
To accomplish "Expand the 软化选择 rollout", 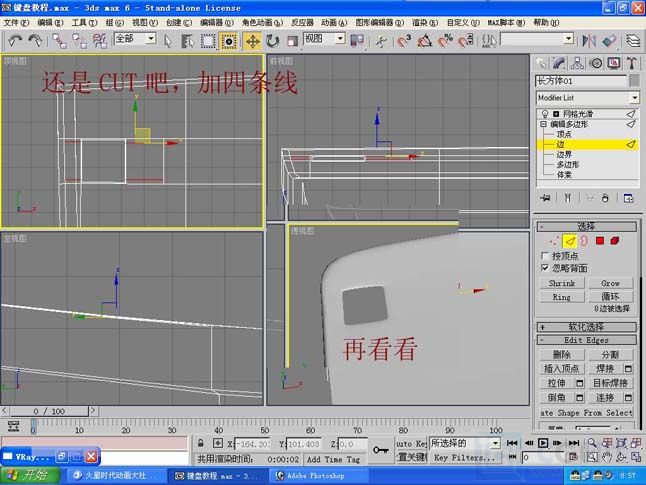I will 586,327.
